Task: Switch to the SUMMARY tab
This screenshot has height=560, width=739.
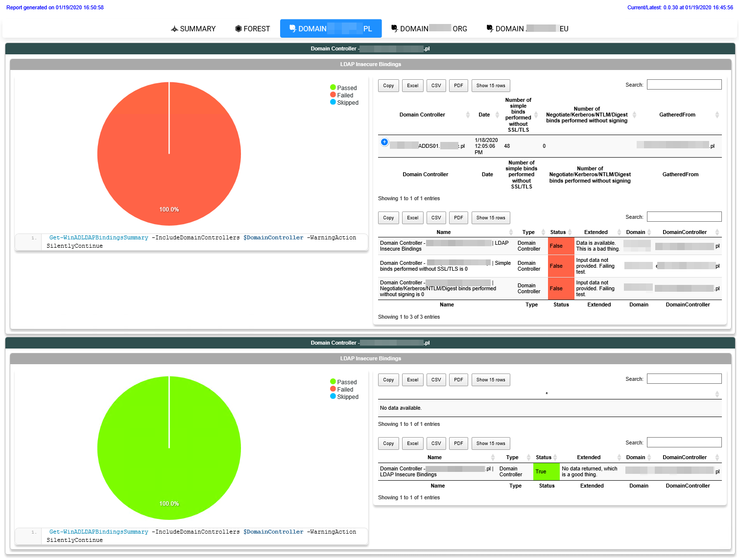Action: [193, 28]
